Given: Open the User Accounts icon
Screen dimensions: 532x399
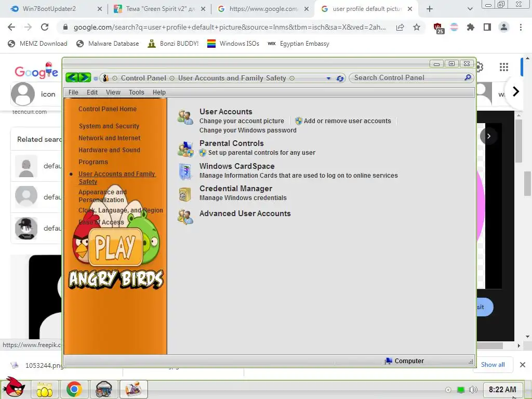Looking at the screenshot, I should point(185,117).
